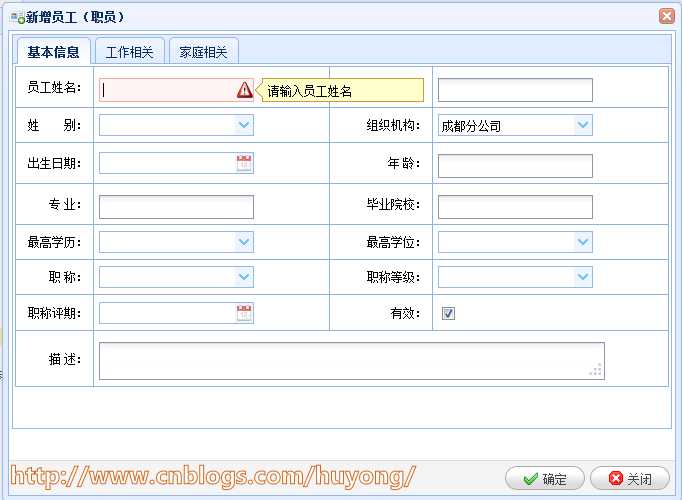This screenshot has height=500, width=682.
Task: Click into the 年龄 input field
Action: coord(515,166)
